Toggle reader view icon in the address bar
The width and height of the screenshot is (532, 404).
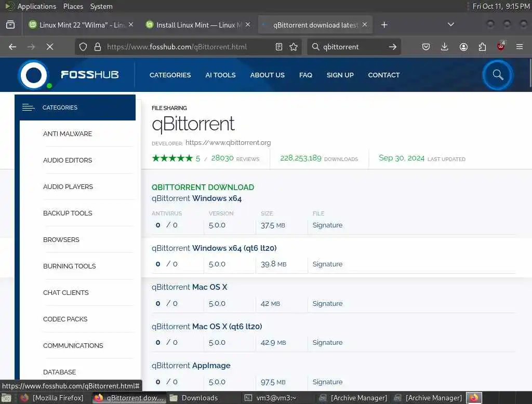pos(279,47)
